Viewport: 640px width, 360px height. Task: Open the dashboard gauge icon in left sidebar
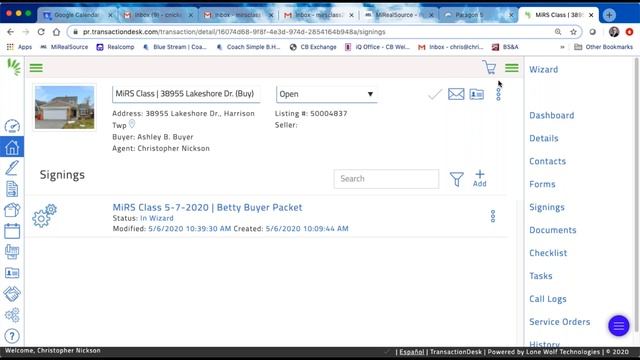pos(12,126)
